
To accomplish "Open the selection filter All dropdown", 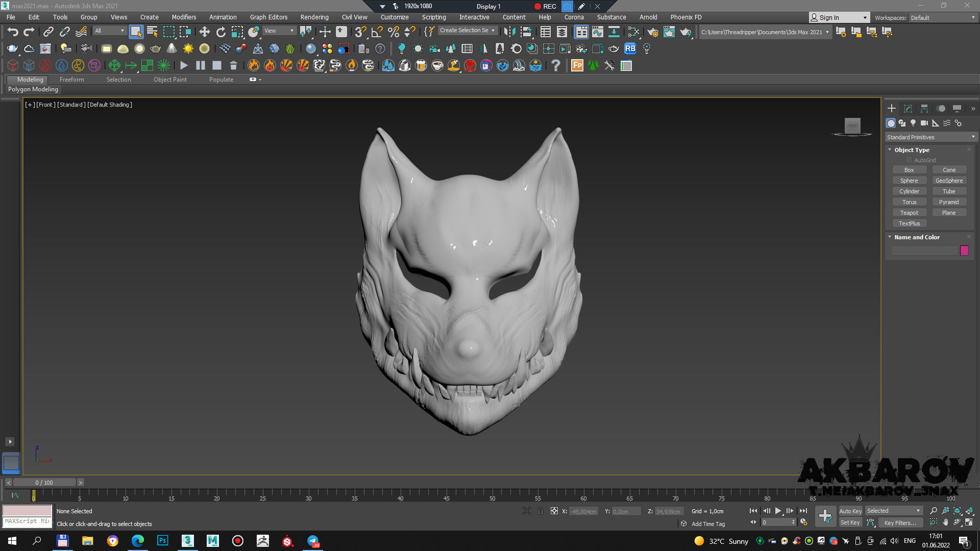I will pos(109,31).
